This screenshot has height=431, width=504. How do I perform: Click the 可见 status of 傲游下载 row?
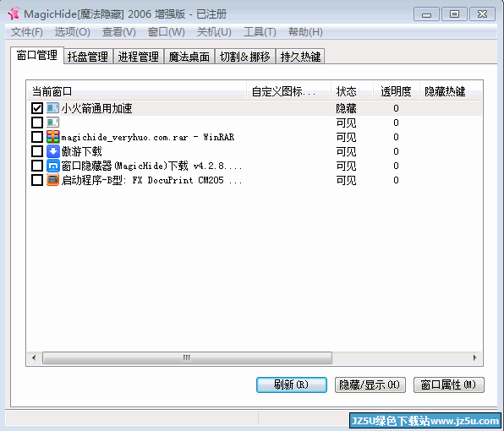click(346, 151)
